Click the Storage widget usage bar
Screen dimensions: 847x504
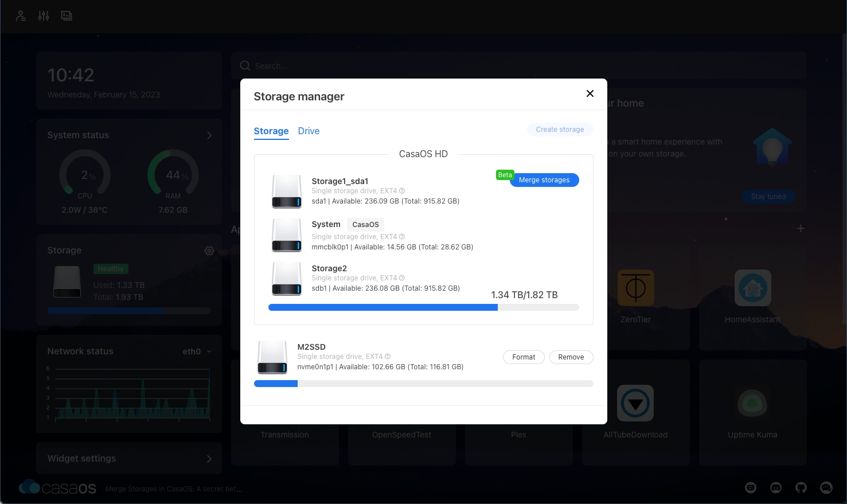129,311
